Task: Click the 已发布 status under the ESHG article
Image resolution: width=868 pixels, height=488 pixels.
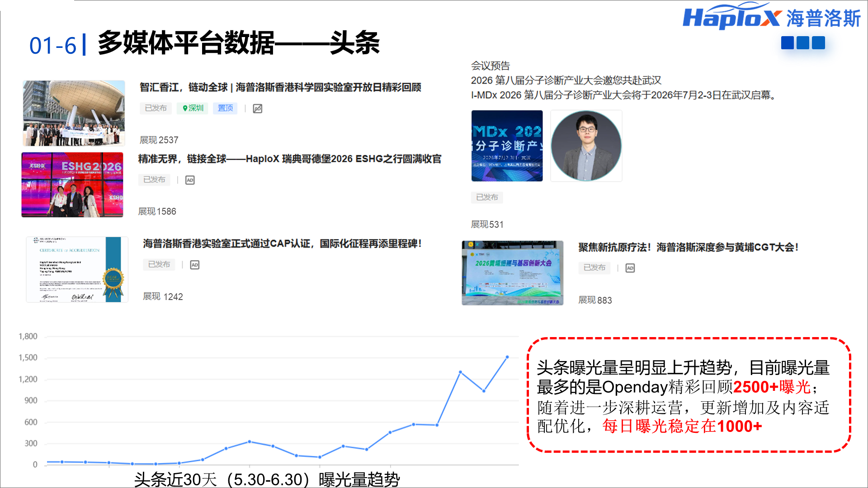Action: (x=154, y=180)
